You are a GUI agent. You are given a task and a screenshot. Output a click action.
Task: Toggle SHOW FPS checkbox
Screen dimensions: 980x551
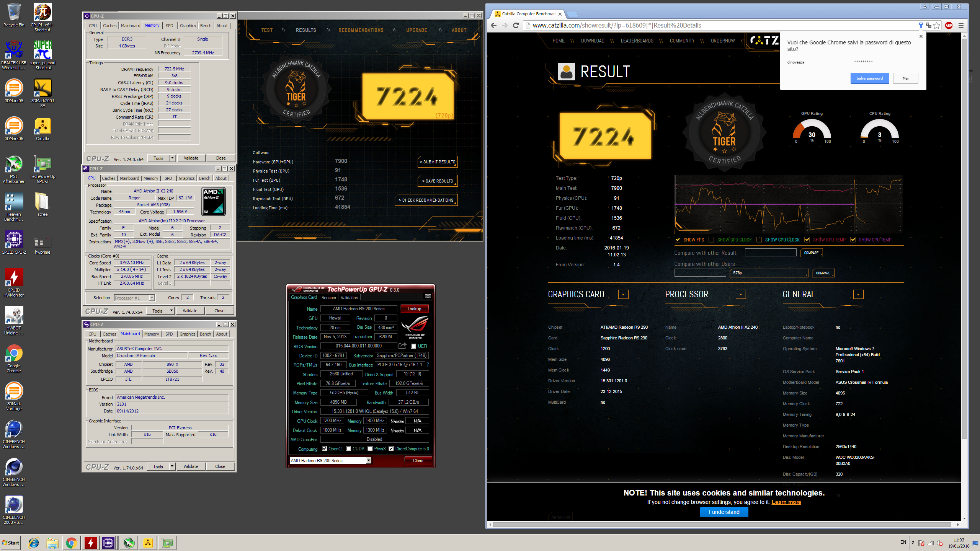678,240
